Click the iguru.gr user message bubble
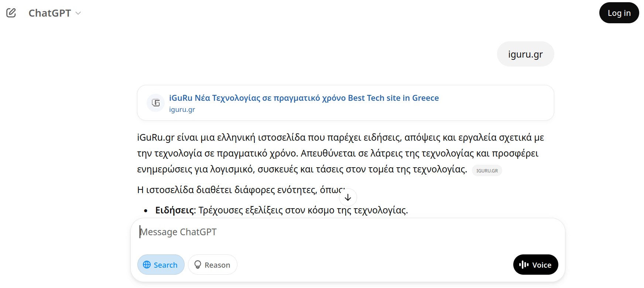This screenshot has width=644, height=288. click(525, 54)
